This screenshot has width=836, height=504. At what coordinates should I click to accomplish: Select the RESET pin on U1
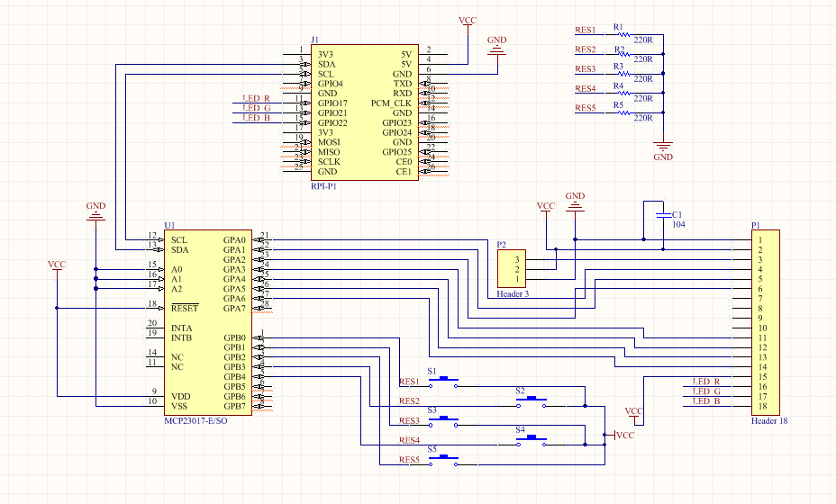coord(185,308)
